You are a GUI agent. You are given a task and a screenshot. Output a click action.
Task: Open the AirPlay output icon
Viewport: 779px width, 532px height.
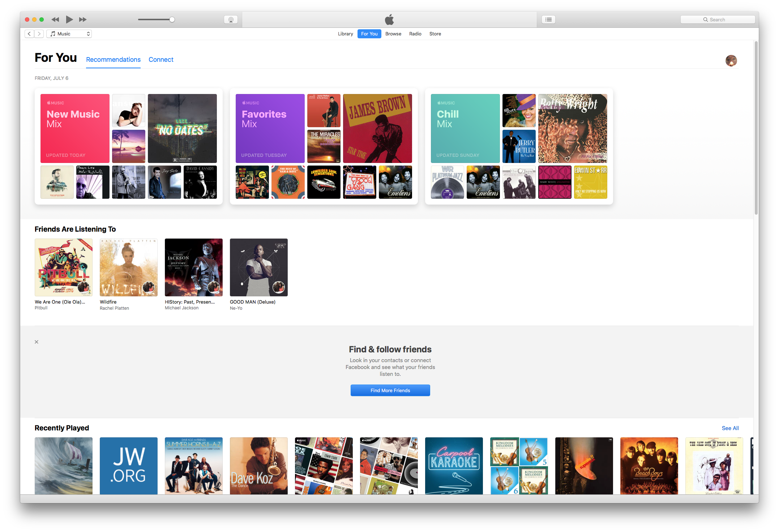(231, 20)
